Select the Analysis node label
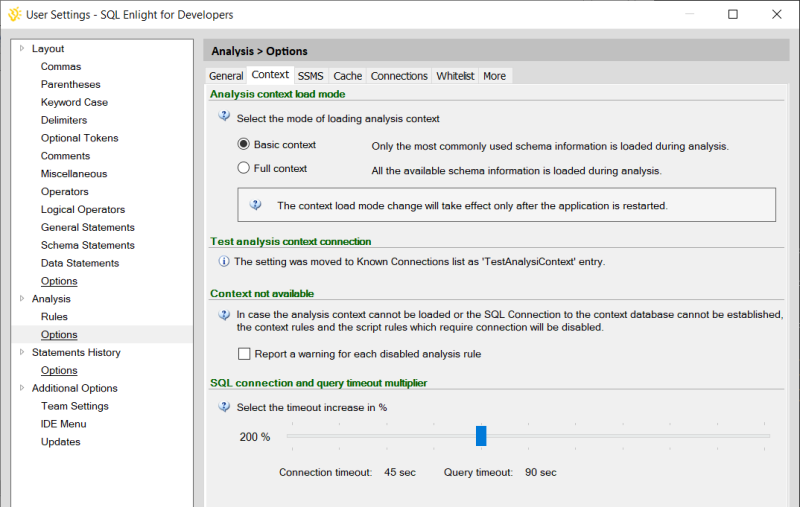Screen dimensions: 800x507 (x=51, y=298)
